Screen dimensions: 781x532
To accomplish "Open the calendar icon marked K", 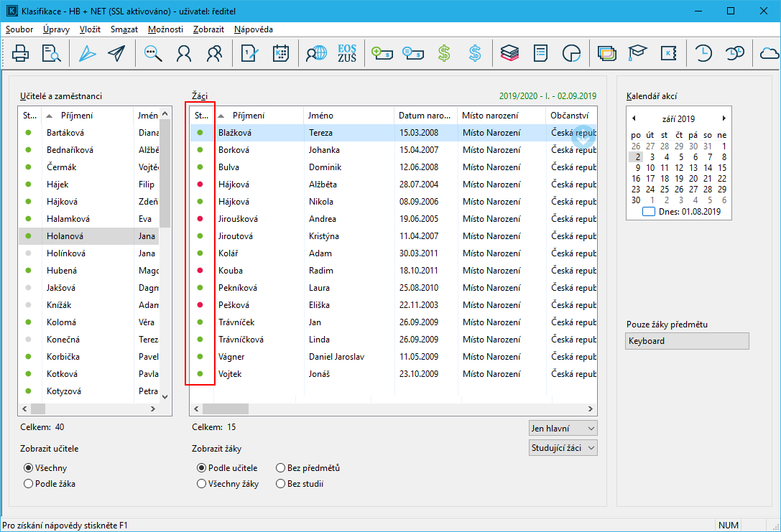I will (280, 53).
